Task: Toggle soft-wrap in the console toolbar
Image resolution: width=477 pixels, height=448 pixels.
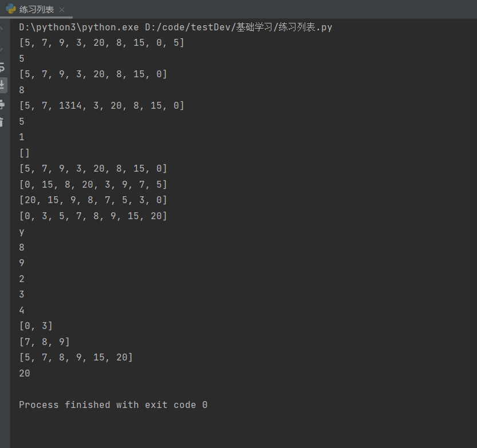Action: click(x=3, y=68)
